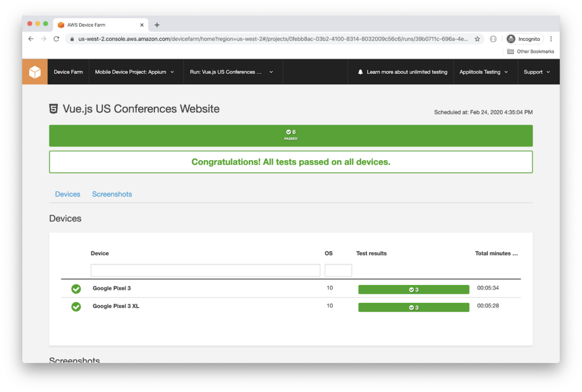Click the green test results bar for Google Pixel 3

(413, 290)
